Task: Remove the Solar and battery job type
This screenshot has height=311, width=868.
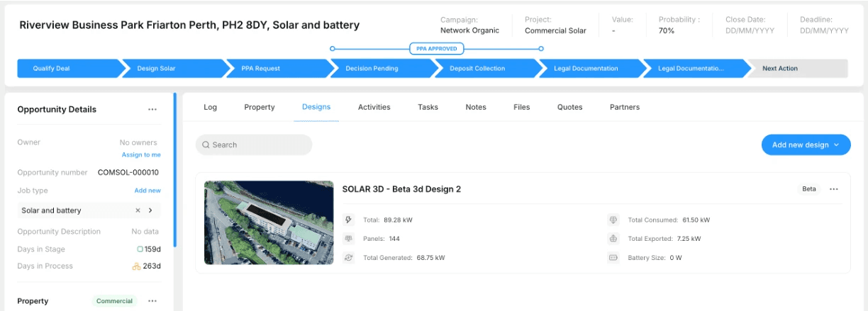Action: tap(138, 210)
